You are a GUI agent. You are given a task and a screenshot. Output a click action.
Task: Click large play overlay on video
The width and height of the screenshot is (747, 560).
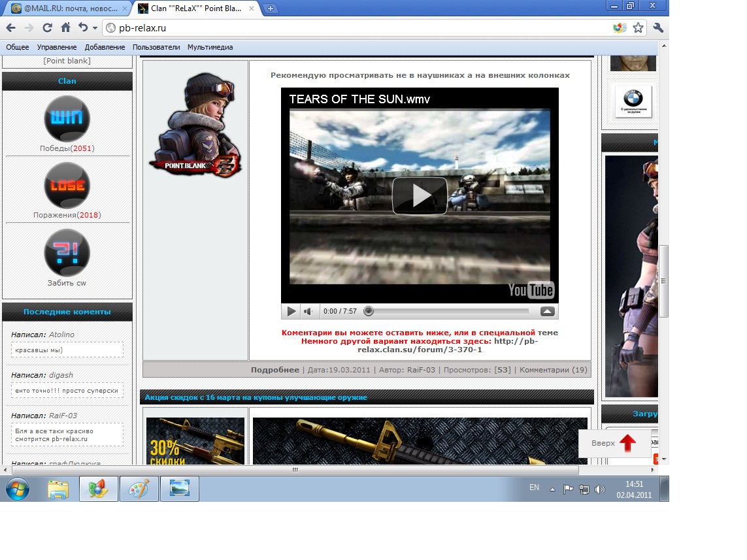(420, 195)
